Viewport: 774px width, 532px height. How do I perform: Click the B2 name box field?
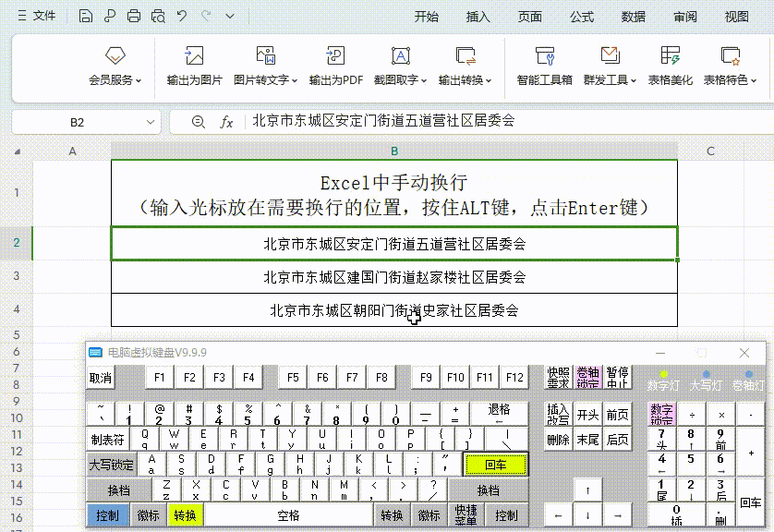pos(77,123)
